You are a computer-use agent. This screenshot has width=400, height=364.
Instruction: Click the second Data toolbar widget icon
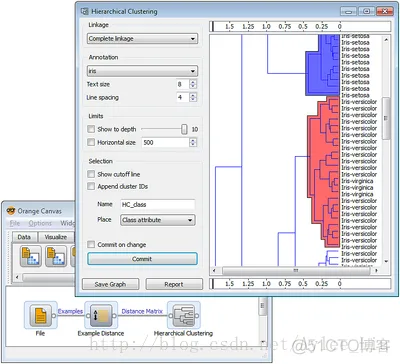pyautogui.click(x=56, y=256)
